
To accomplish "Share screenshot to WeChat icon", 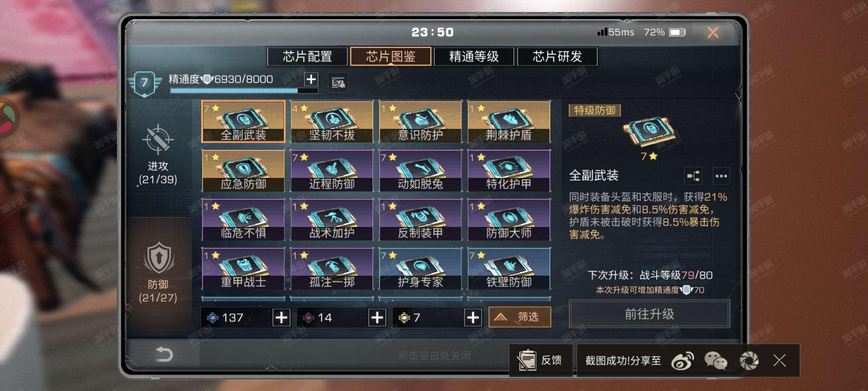I will [715, 360].
